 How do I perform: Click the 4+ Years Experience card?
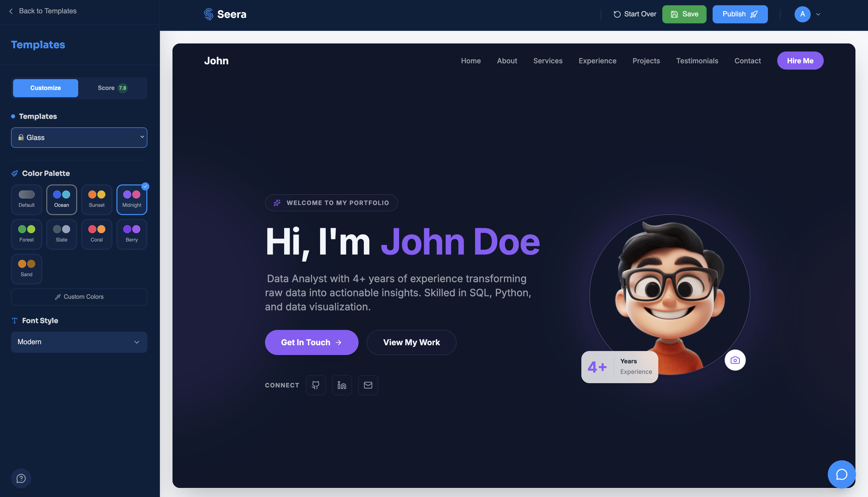click(620, 367)
